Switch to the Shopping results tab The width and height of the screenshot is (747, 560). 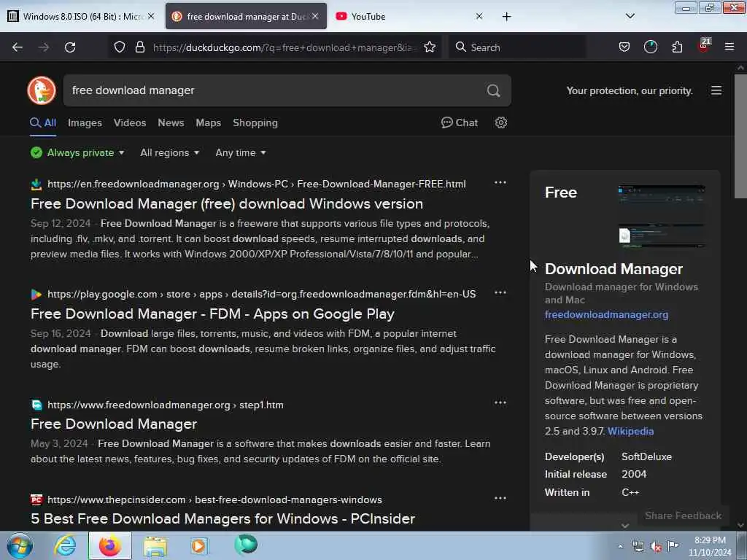click(255, 122)
